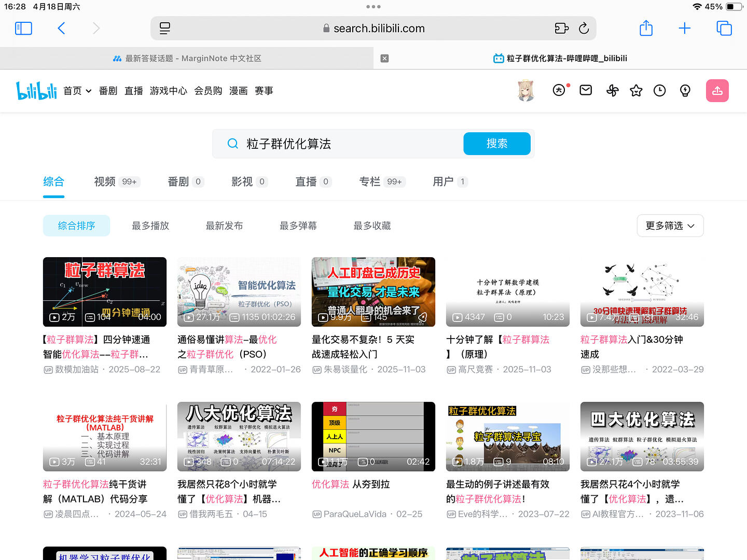Open the big member icon
This screenshot has width=747, height=560.
point(559,91)
